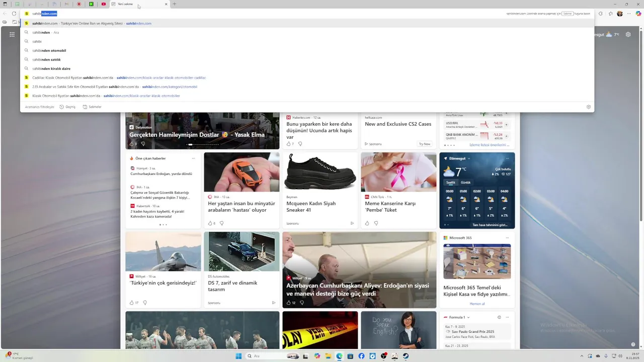Select 'sahibinden kiralık daire' suggestion
644x362 pixels.
coord(307,68)
